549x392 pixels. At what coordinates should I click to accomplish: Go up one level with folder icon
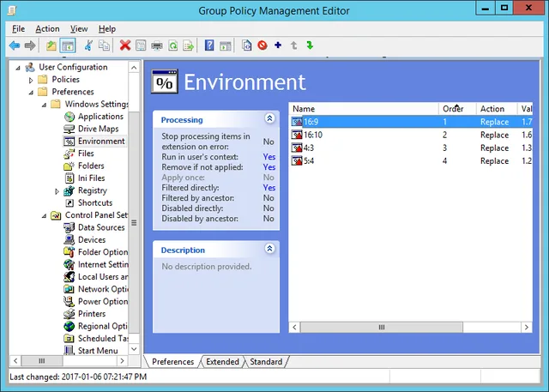pos(51,45)
